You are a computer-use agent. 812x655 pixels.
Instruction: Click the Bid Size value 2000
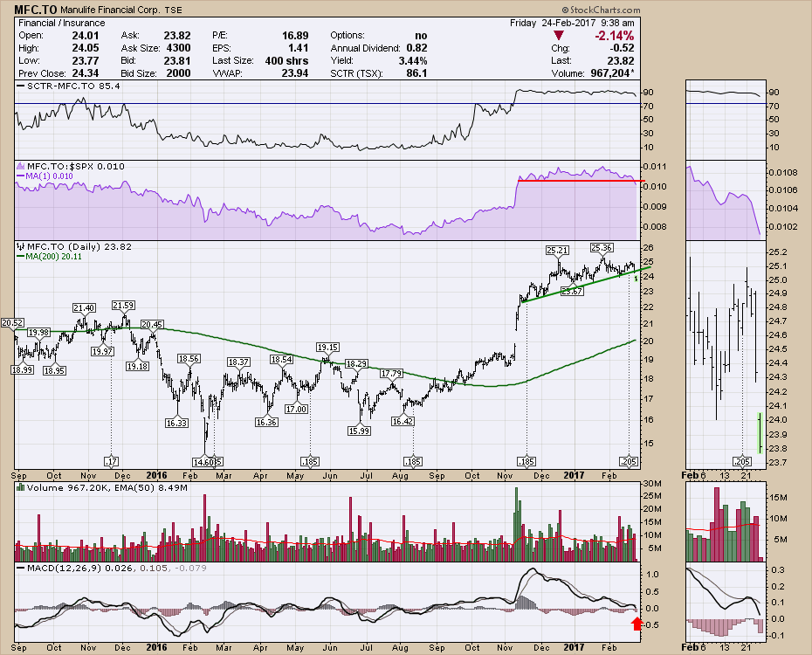coord(179,73)
